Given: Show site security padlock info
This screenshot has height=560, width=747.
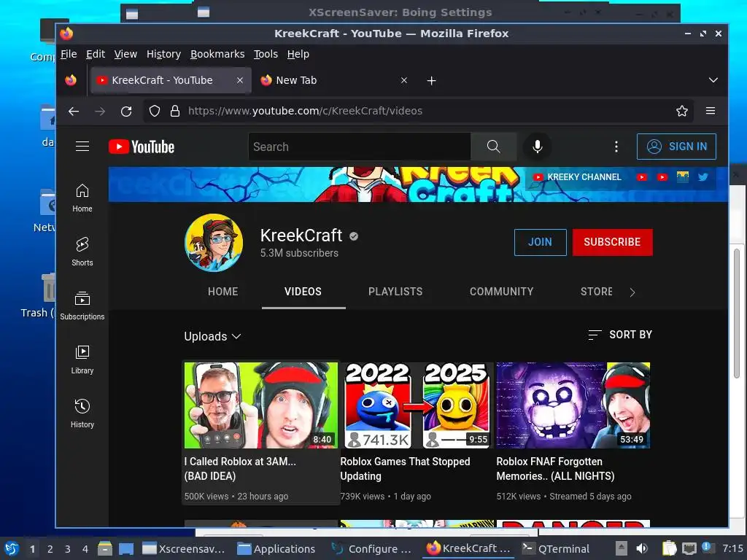Looking at the screenshot, I should [x=175, y=111].
